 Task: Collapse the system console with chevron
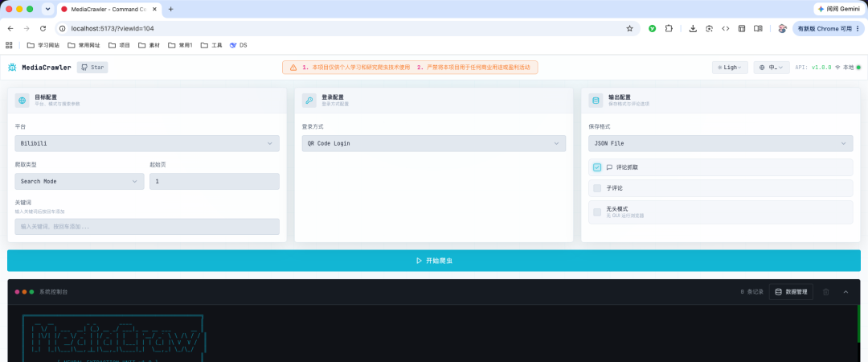coord(845,291)
